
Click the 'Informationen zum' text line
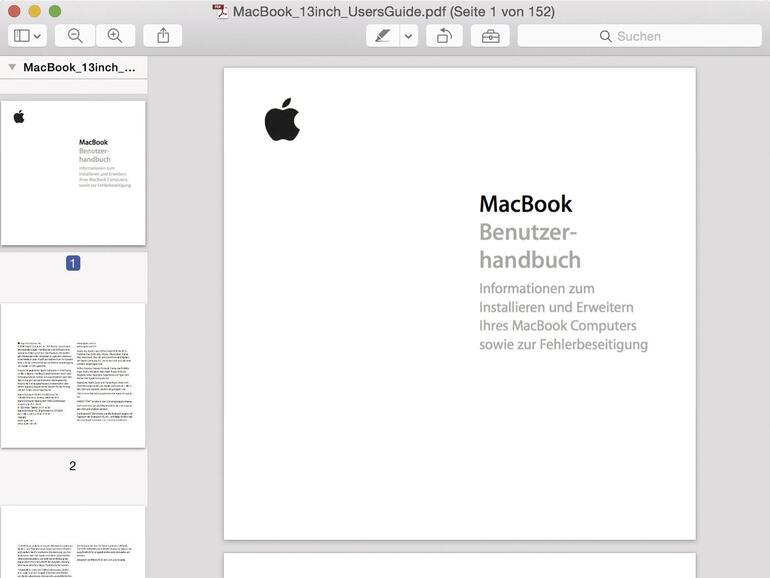point(537,288)
